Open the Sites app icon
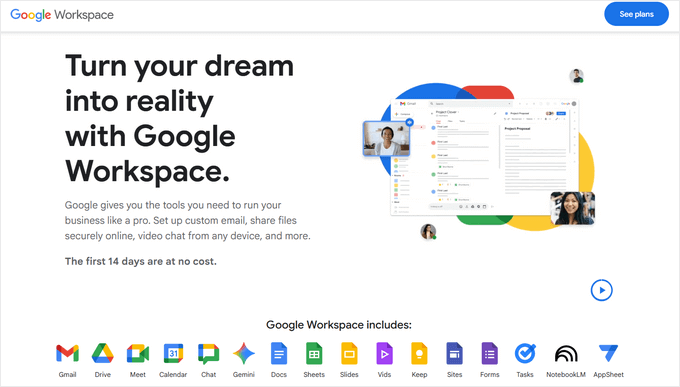Viewport: 680px width, 387px height. 454,353
